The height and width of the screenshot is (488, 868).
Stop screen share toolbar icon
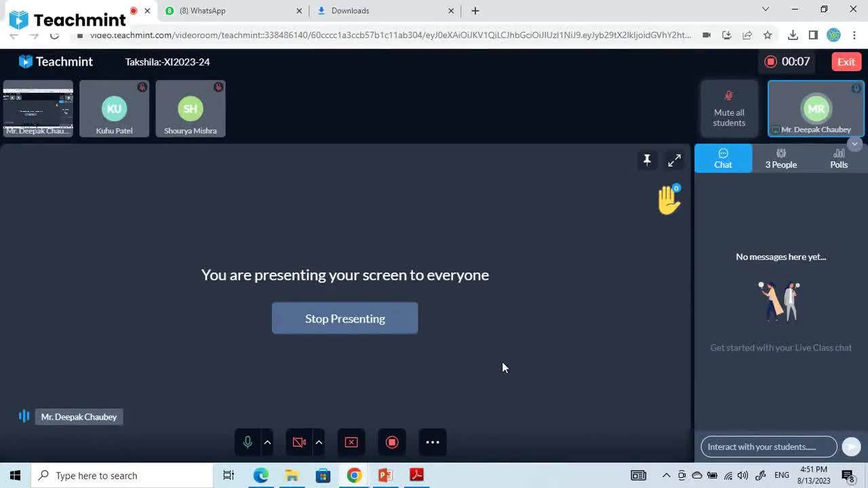pos(351,443)
